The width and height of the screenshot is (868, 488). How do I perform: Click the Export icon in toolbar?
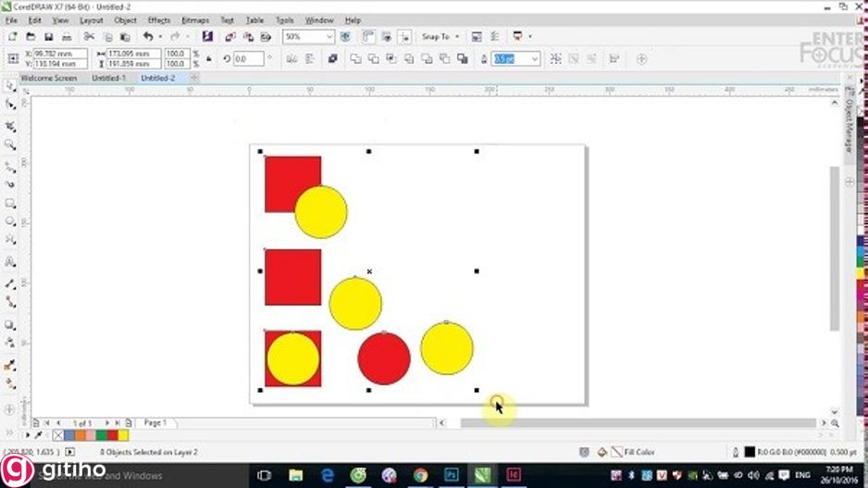pos(249,36)
